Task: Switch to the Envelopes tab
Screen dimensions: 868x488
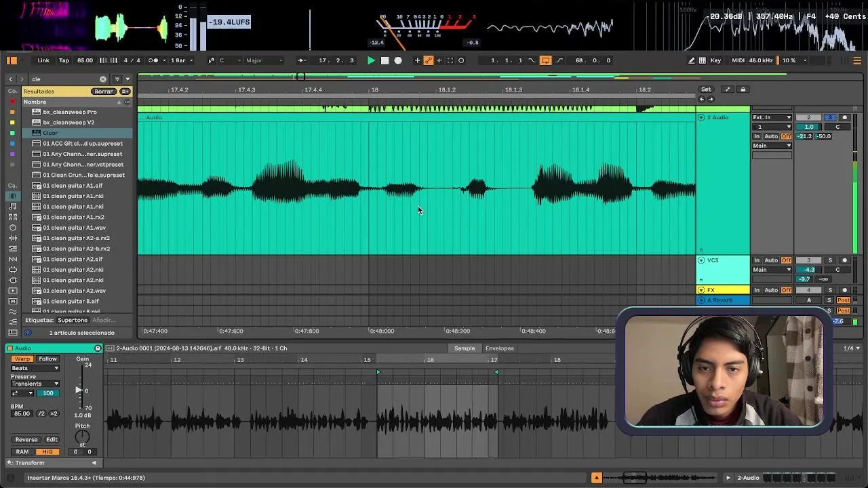Action: pyautogui.click(x=500, y=348)
